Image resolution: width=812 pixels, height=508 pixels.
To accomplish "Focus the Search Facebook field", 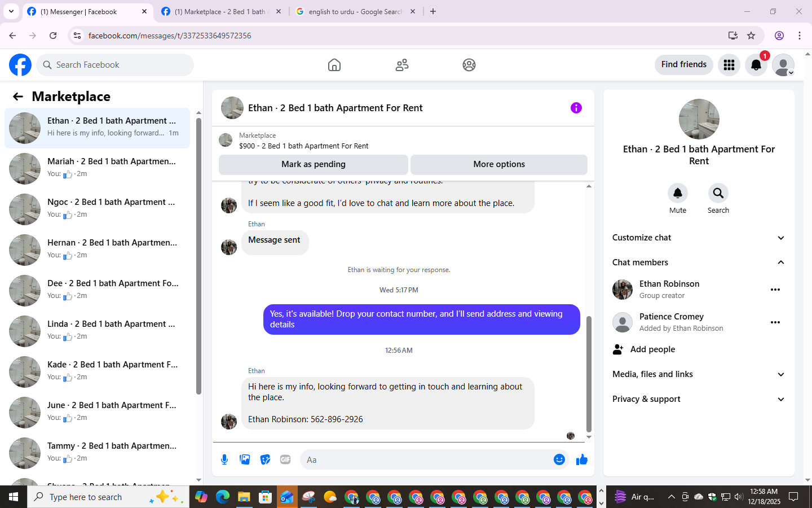I will (x=115, y=65).
